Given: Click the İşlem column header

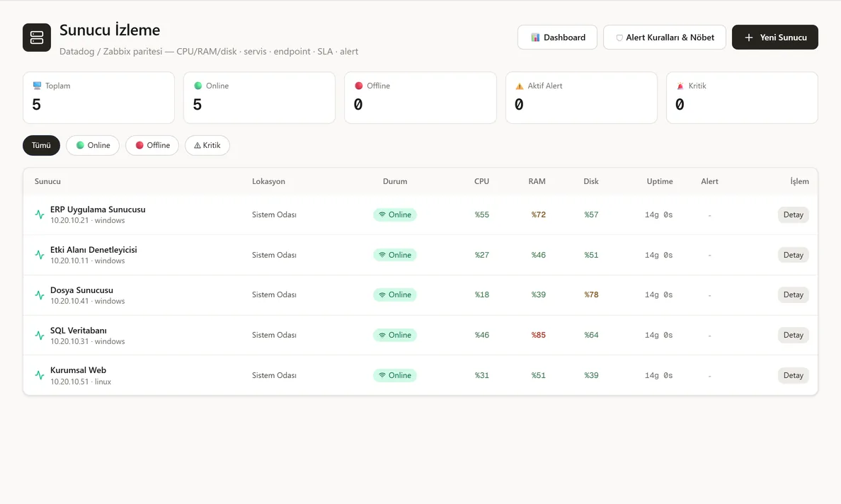Looking at the screenshot, I should pyautogui.click(x=800, y=181).
